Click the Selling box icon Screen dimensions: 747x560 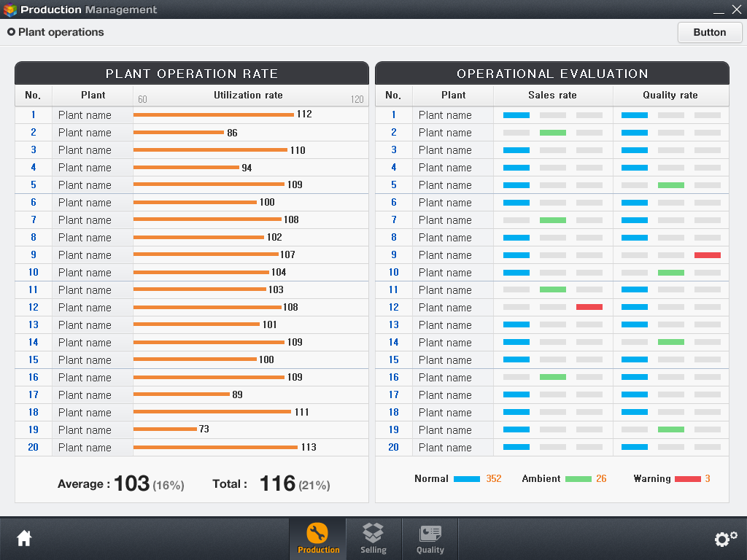coord(373,532)
